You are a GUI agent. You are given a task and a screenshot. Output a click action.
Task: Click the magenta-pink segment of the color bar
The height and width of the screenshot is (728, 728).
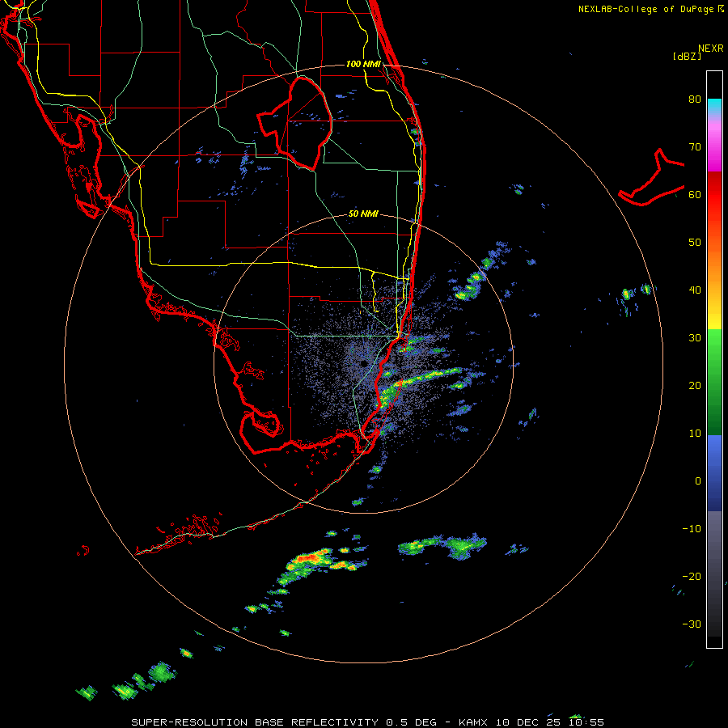(714, 144)
